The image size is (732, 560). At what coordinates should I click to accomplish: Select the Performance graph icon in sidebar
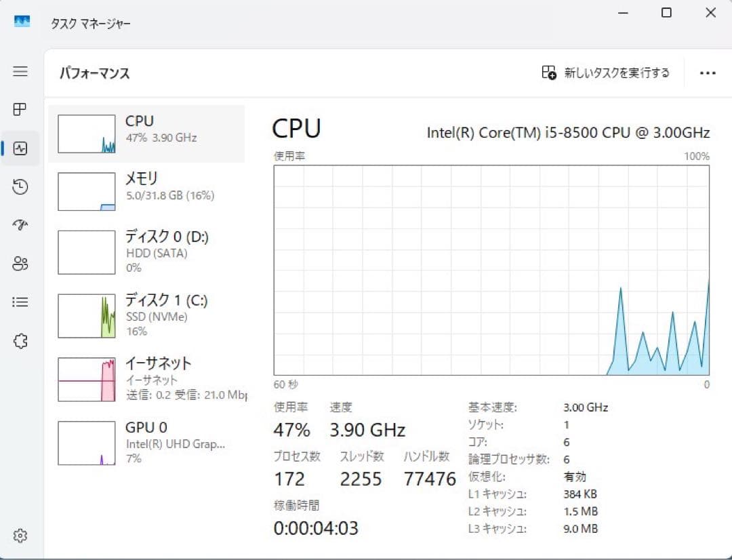pyautogui.click(x=20, y=148)
